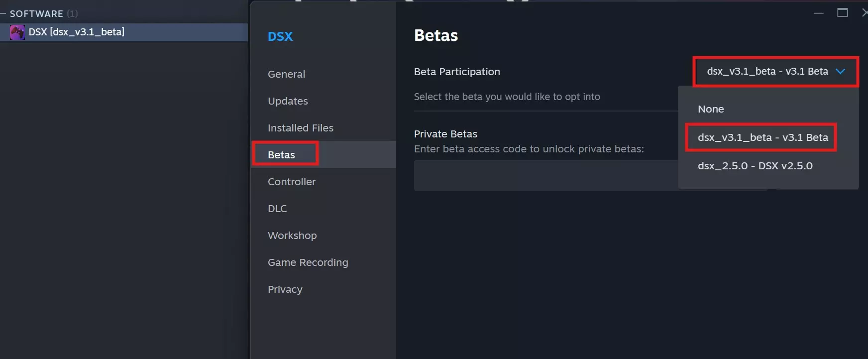Open the General settings tab
Image resolution: width=868 pixels, height=359 pixels.
[x=286, y=74]
